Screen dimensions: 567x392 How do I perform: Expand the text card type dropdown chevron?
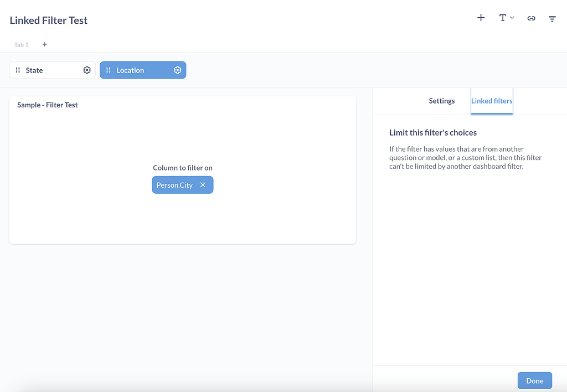click(512, 17)
